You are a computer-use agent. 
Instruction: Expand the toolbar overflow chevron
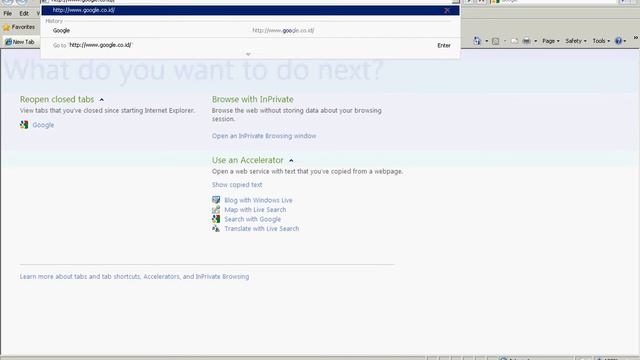point(636,38)
